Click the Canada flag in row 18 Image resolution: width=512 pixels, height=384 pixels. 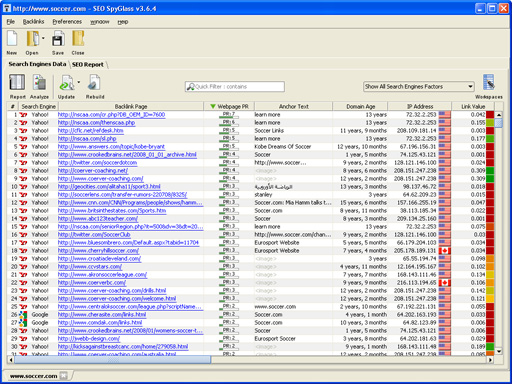(444, 251)
